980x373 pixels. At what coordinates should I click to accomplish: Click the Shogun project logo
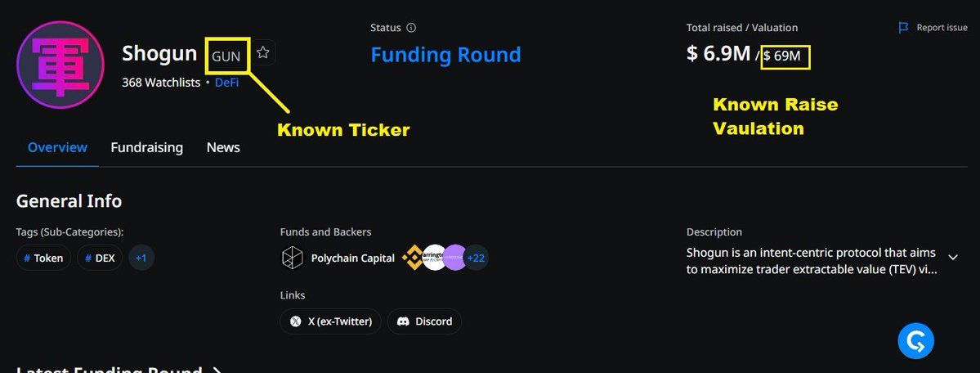pos(60,65)
